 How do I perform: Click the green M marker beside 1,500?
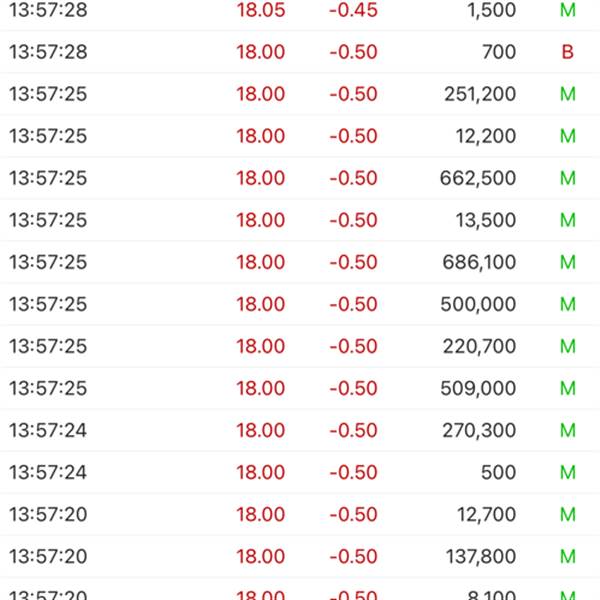(568, 10)
